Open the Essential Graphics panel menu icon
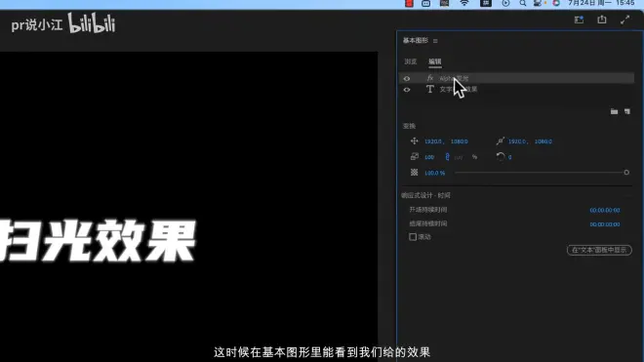Viewport: 644px width, 362px height. [x=435, y=41]
